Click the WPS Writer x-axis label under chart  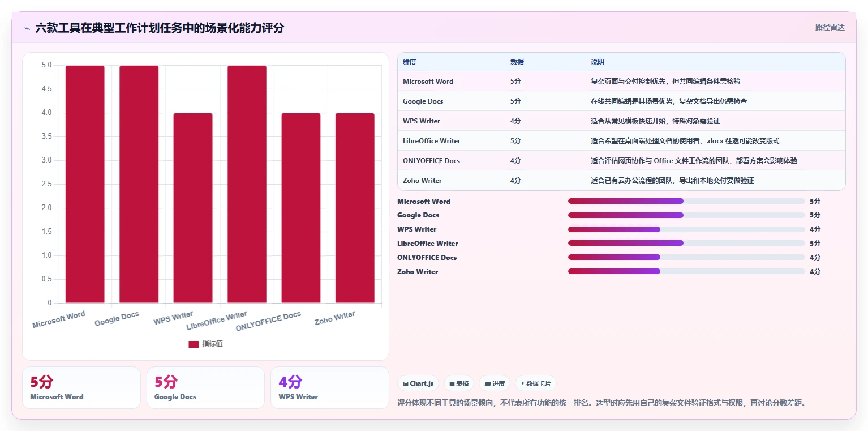click(x=173, y=318)
